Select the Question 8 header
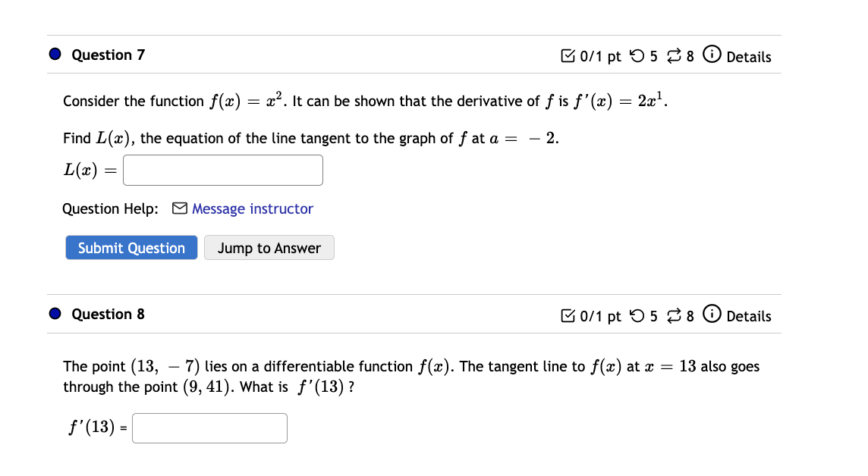This screenshot has width=868, height=476. (x=108, y=314)
